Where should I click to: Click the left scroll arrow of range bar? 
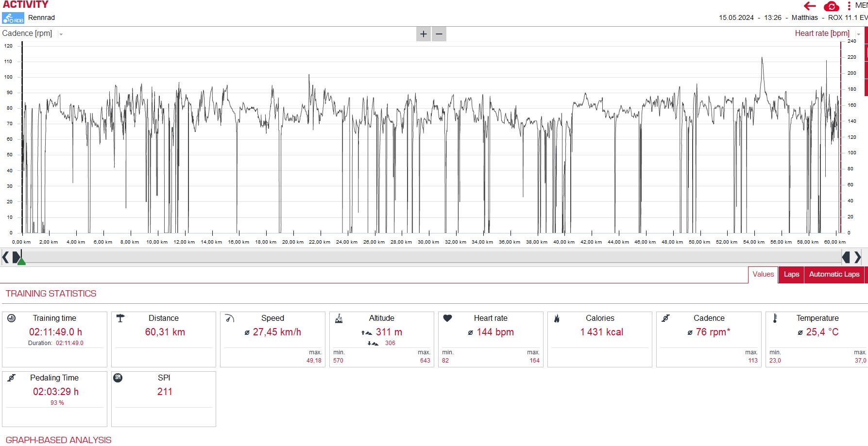(5, 257)
